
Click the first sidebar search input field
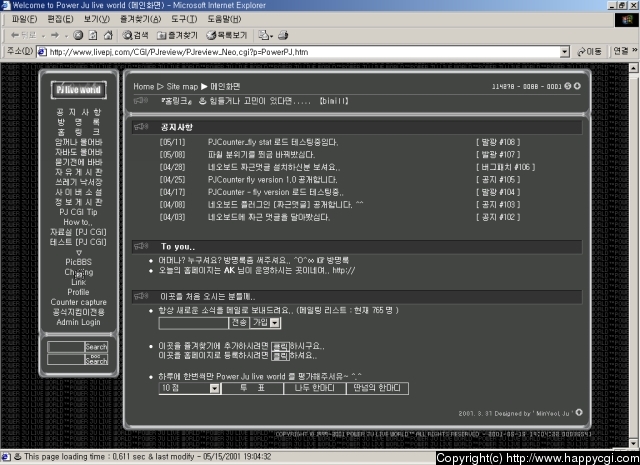click(x=66, y=347)
